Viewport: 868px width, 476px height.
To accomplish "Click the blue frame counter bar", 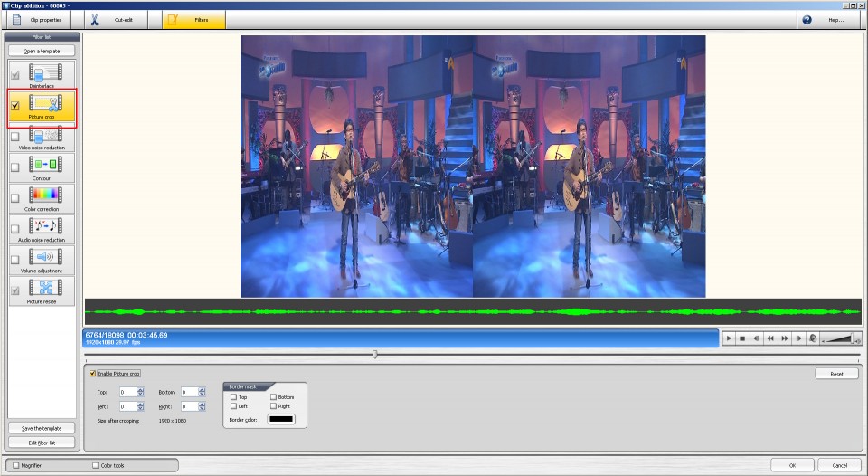I will click(401, 338).
